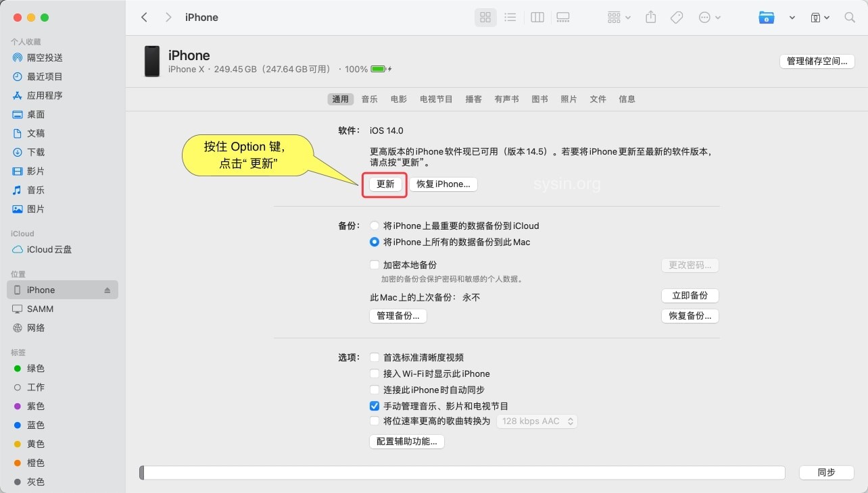Switch to icon grid view
The image size is (868, 493).
[x=485, y=18]
